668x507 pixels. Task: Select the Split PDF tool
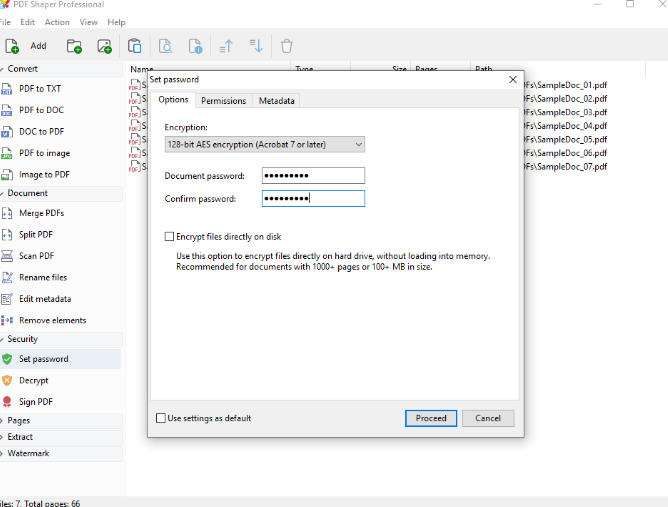point(36,234)
